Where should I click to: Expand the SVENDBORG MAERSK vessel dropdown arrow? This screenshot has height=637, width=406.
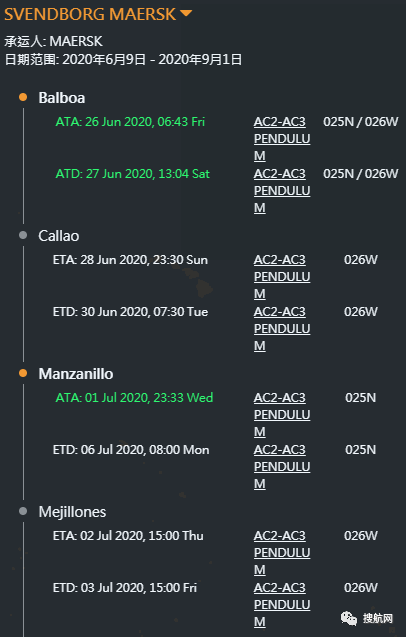coord(186,13)
